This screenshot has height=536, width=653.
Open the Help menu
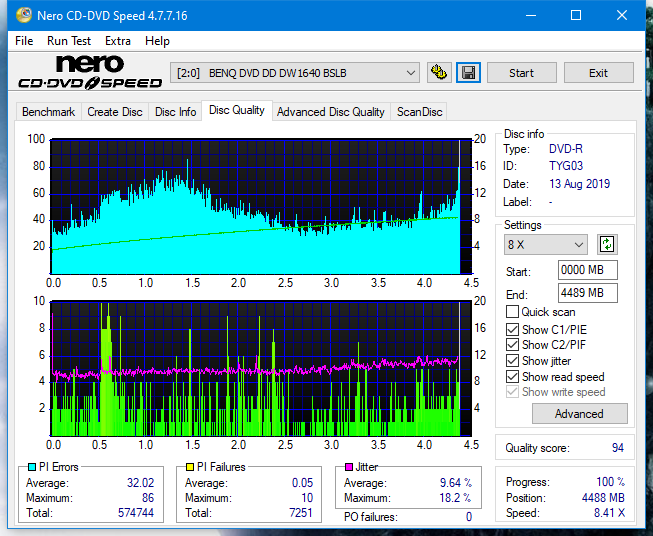(157, 41)
